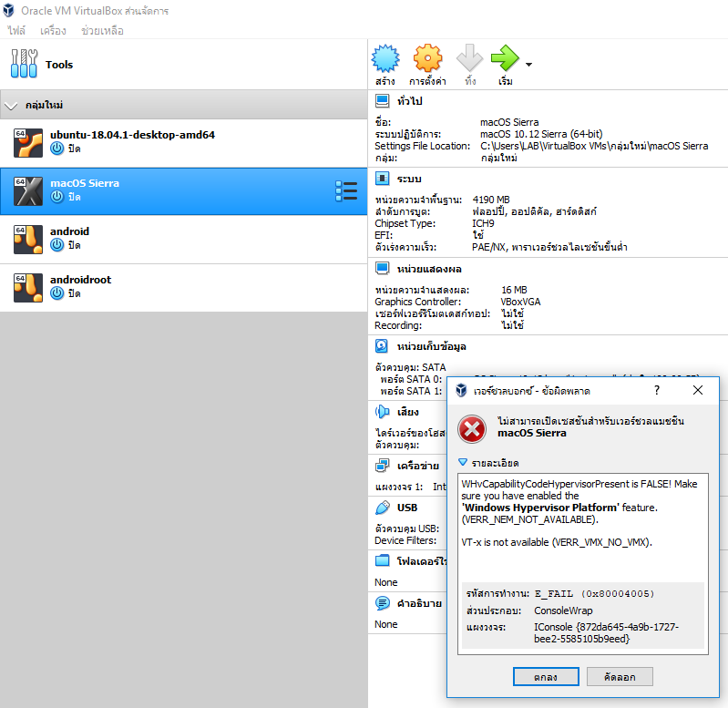This screenshot has height=708, width=728.
Task: Click the New (สร้าง) VM toolbar icon
Action: [x=385, y=60]
